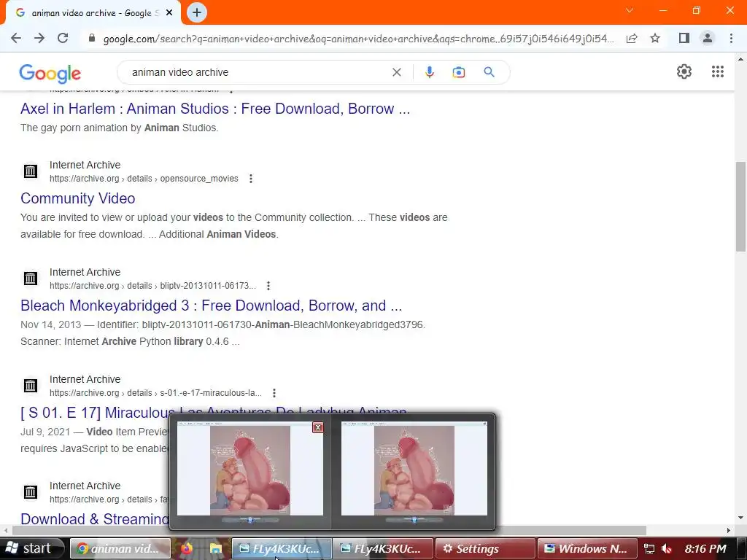Open the Chrome profile avatar menu

click(708, 38)
